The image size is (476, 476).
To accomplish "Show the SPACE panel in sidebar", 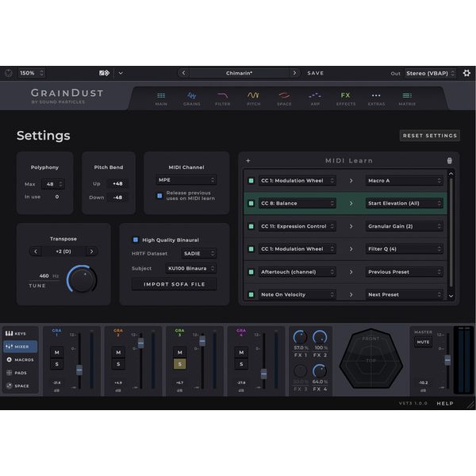I will tap(20, 386).
